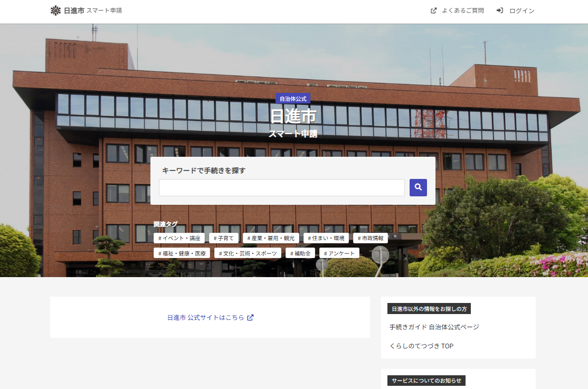The height and width of the screenshot is (389, 588).
Task: Click the Nisshin city emblem logo icon
Action: [55, 11]
